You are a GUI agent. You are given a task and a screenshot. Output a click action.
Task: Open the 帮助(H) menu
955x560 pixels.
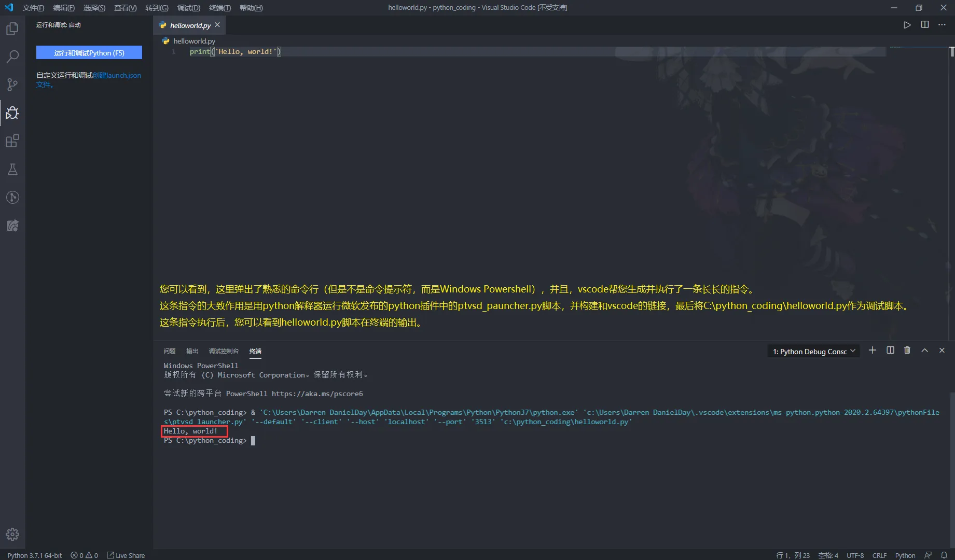coord(251,8)
